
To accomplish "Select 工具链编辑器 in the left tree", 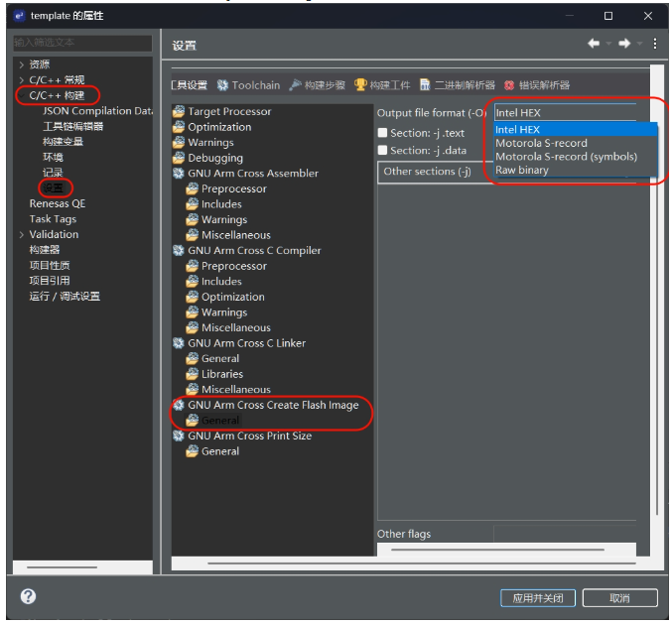I will point(72,126).
